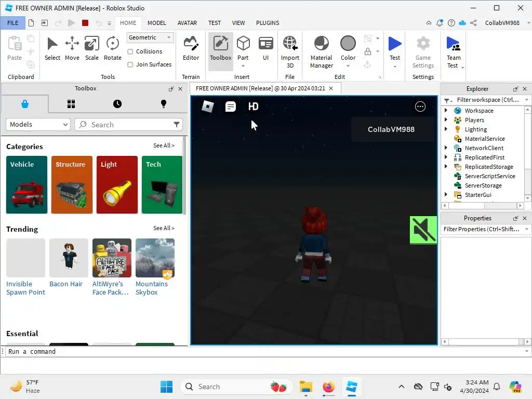Switch to the MODEL ribbon tab
Viewport: 532px width, 399px height.
click(157, 23)
